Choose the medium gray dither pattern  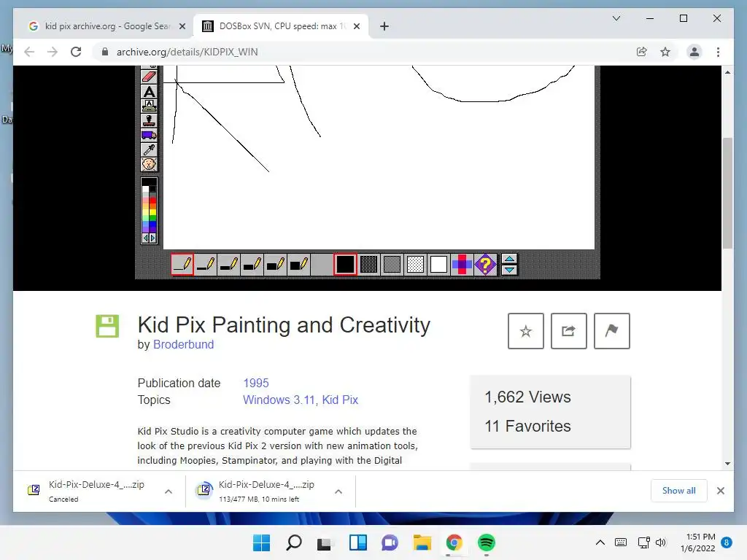pos(392,264)
